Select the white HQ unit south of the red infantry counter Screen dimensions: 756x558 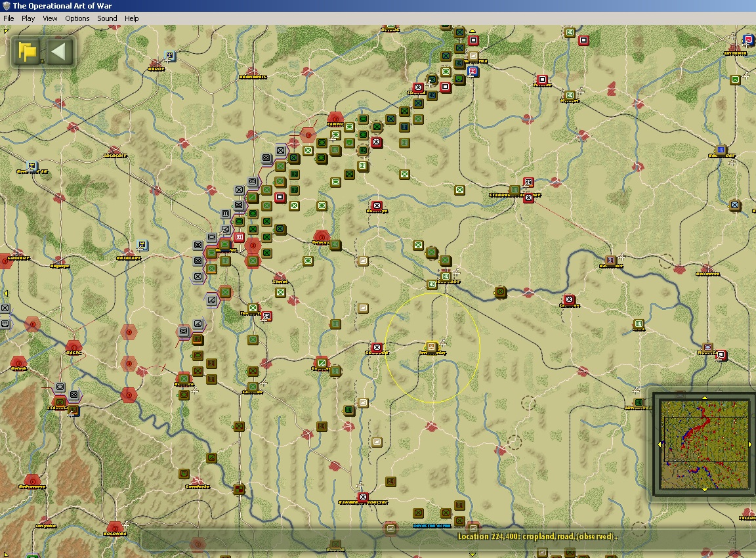tap(362, 166)
